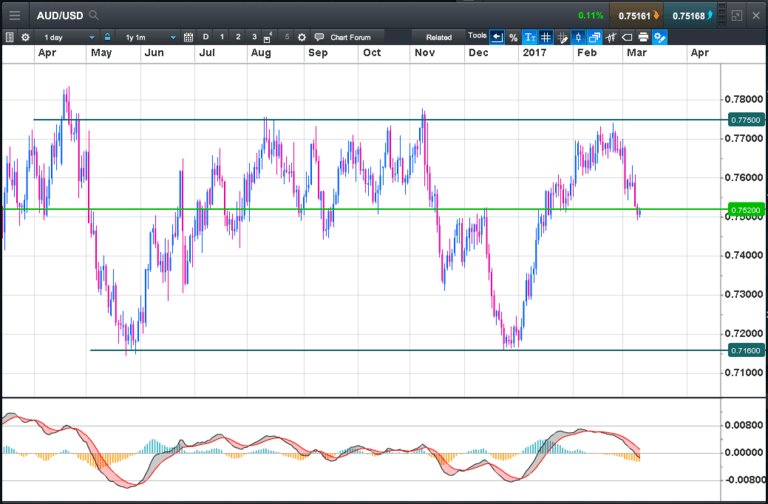
Task: Click the Nov label on the time axis
Action: [x=425, y=53]
